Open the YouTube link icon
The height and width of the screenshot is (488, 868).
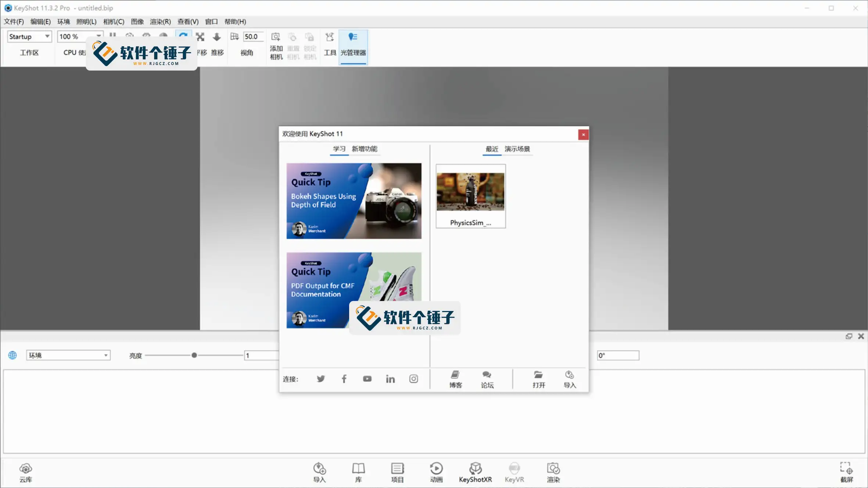click(x=367, y=379)
